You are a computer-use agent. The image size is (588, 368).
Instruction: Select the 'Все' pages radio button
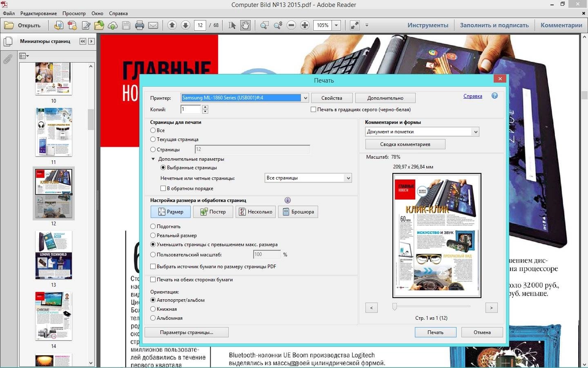(x=153, y=130)
